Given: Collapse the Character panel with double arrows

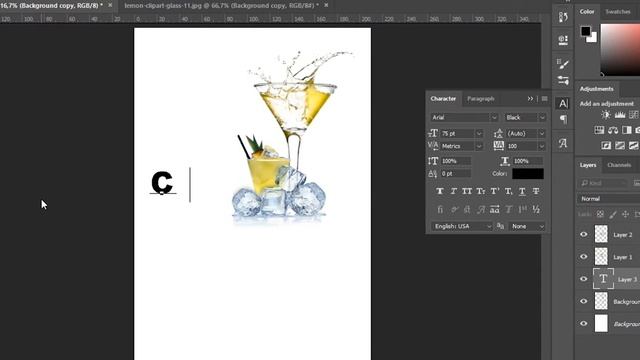Looking at the screenshot, I should pos(530,99).
